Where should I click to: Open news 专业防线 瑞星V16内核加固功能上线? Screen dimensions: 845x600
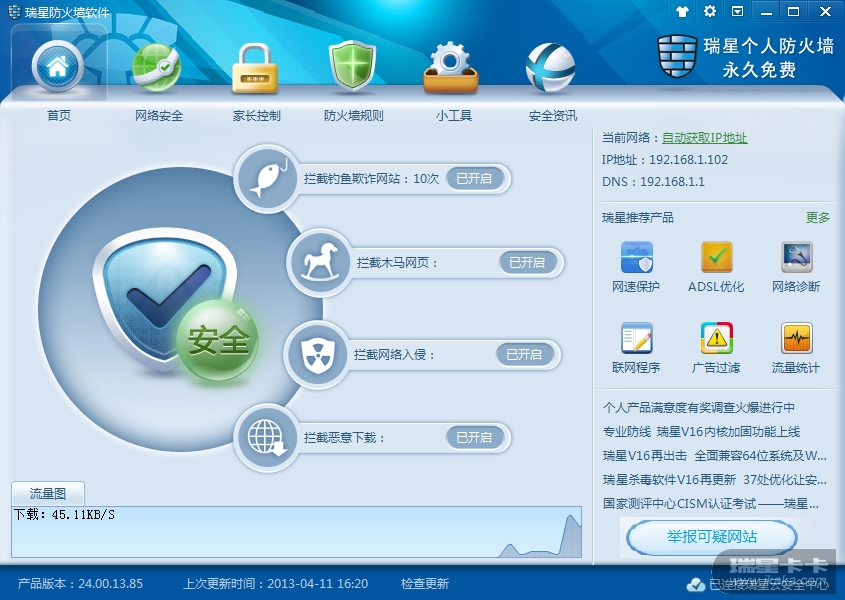[701, 431]
